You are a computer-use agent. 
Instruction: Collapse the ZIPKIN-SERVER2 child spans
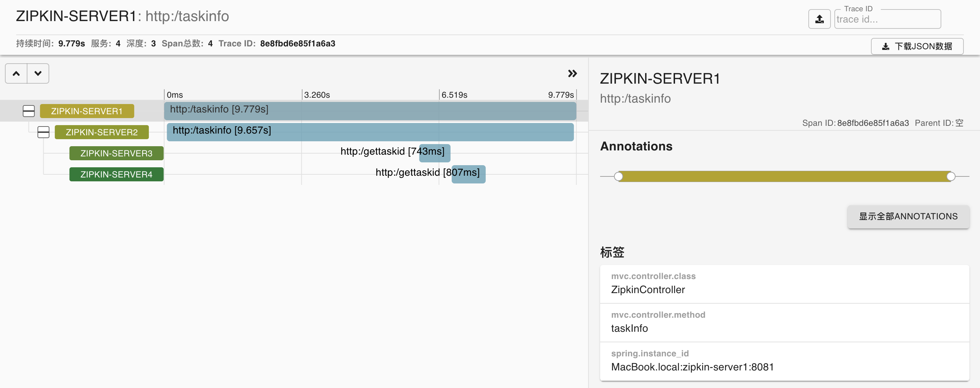tap(43, 132)
